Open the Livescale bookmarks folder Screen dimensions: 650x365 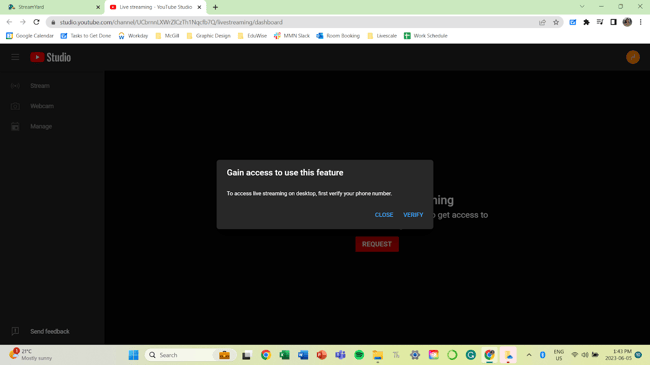[x=382, y=36]
